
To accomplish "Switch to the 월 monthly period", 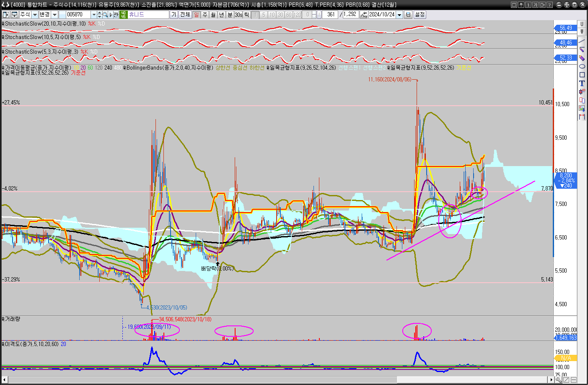I will point(213,15).
